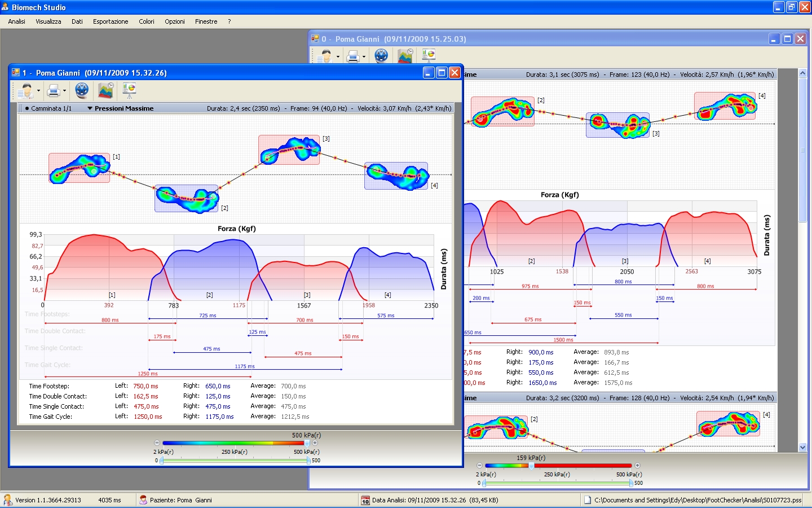Image resolution: width=812 pixels, height=508 pixels.
Task: Open the Dati menu
Action: pyautogui.click(x=77, y=21)
